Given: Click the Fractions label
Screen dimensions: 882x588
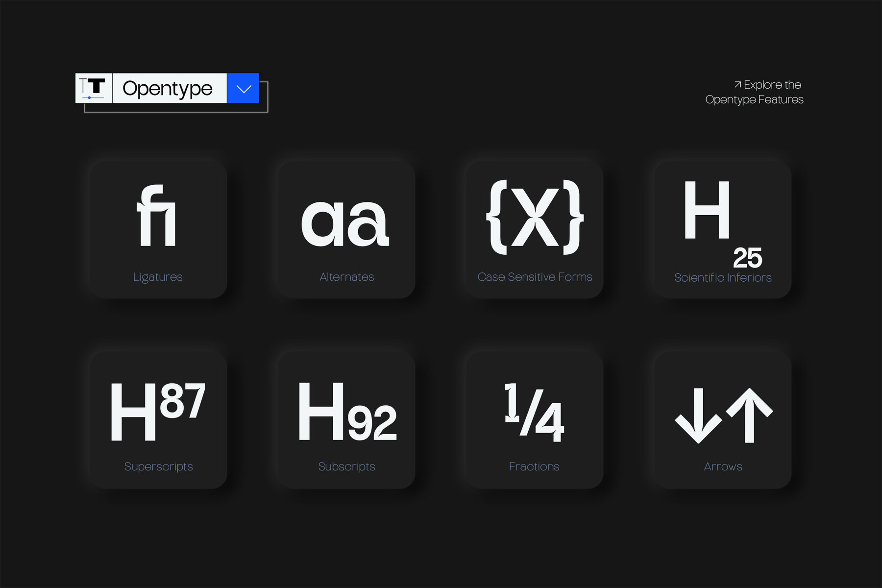Looking at the screenshot, I should [x=534, y=466].
